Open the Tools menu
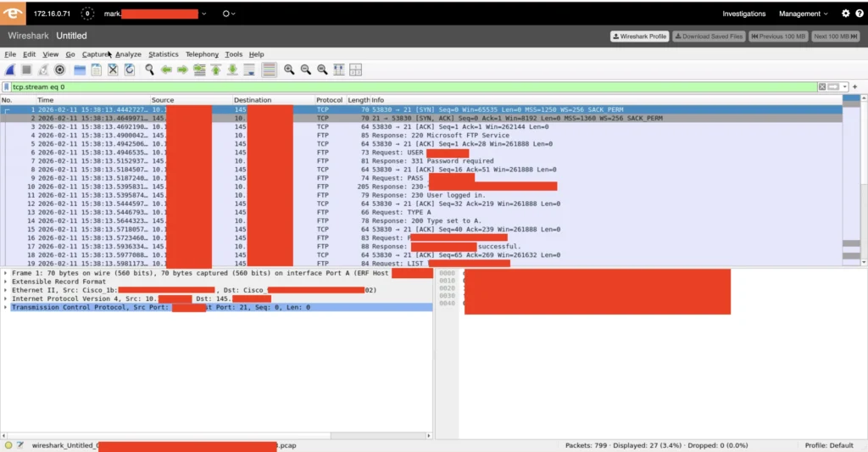The height and width of the screenshot is (452, 868). [234, 54]
